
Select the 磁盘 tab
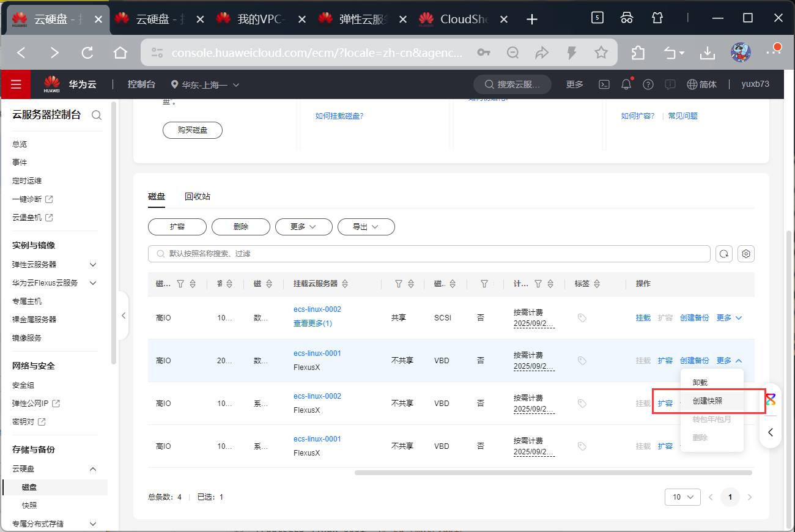pos(157,197)
